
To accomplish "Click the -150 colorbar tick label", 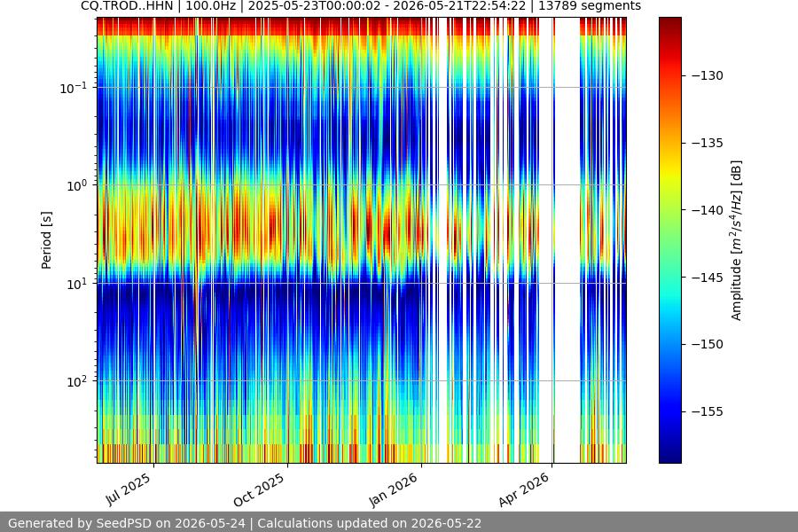I will coord(708,344).
